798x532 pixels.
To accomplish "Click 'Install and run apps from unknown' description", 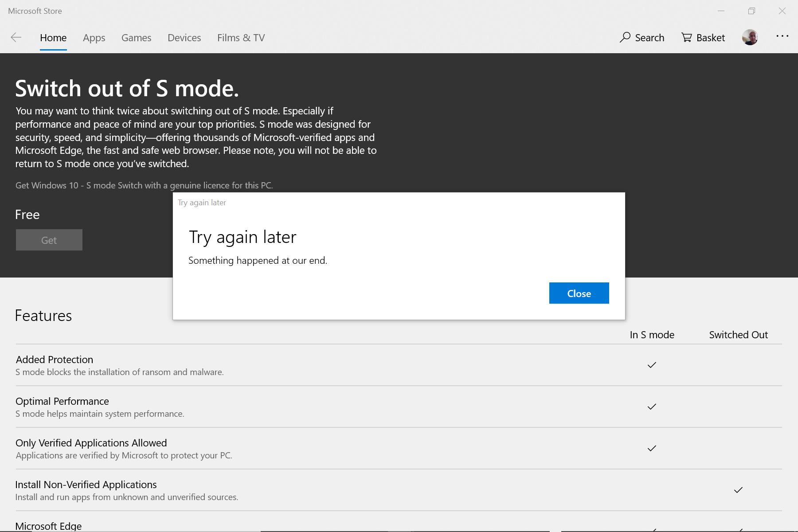I will (127, 497).
